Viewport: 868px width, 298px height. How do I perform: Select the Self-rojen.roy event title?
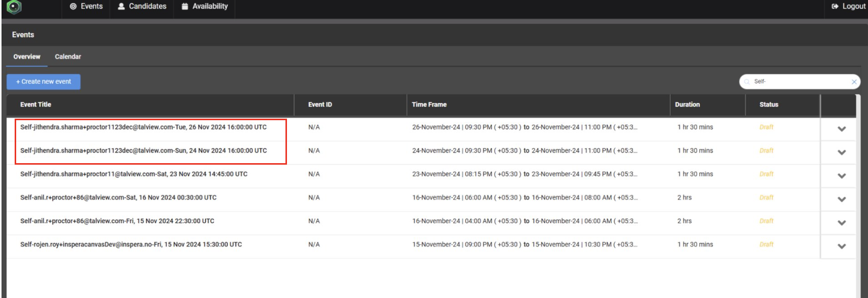point(131,244)
